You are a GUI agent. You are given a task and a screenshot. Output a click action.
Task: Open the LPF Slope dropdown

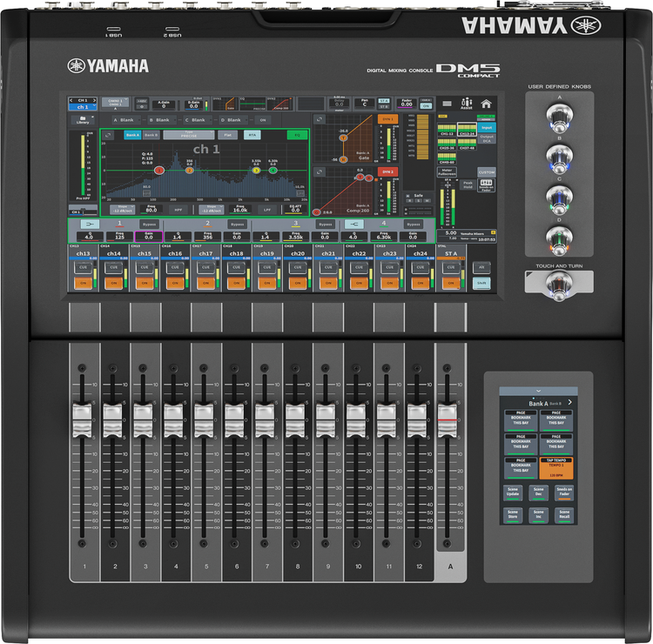212,210
